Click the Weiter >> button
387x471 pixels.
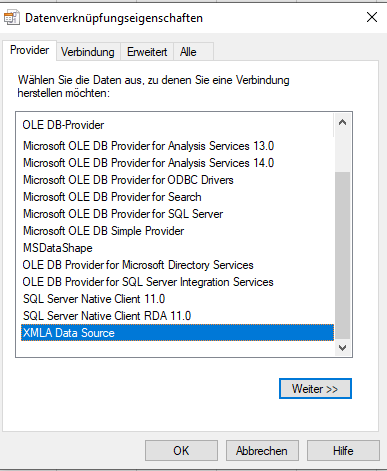315,389
